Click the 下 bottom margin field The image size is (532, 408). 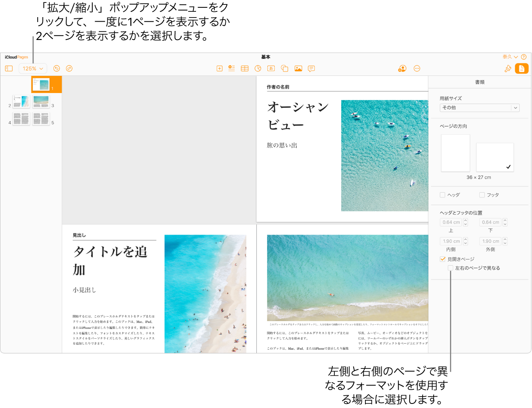click(490, 222)
